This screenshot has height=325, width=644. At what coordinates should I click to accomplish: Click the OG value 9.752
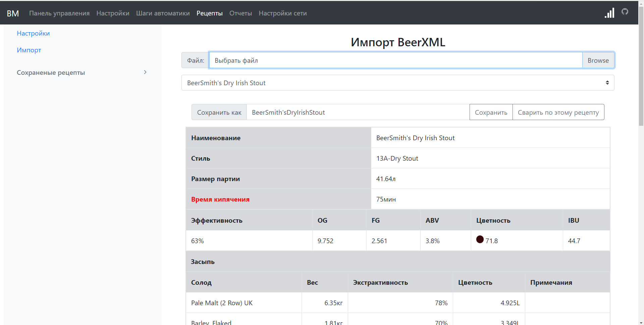pos(325,241)
